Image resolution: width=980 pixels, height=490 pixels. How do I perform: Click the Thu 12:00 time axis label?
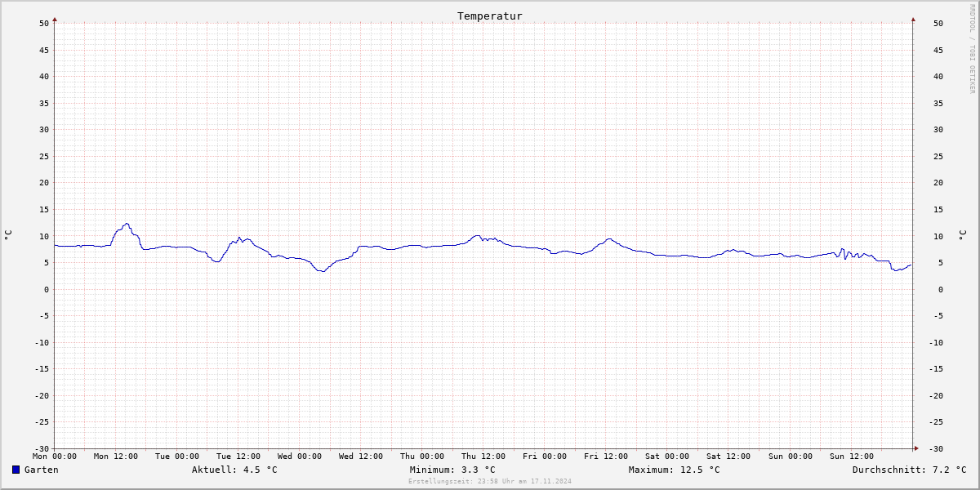click(483, 457)
